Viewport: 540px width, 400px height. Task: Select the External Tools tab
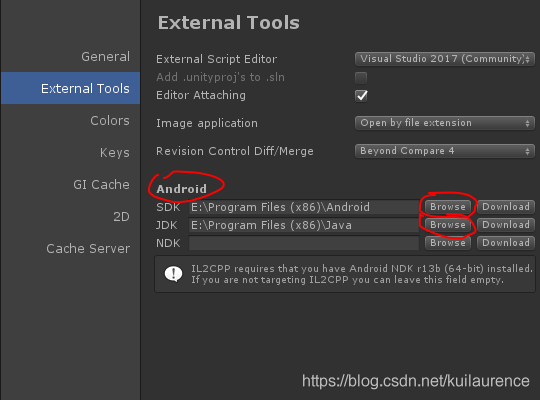pos(70,88)
